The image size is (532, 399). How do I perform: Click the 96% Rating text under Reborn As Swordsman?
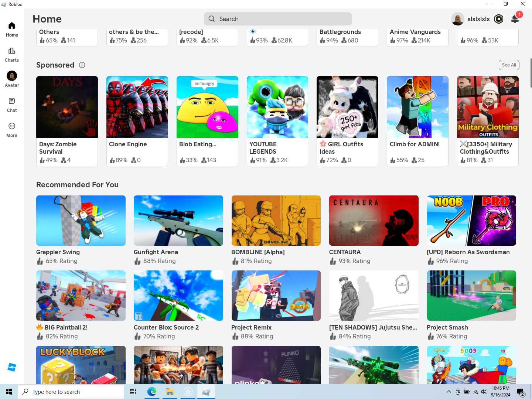coord(452,261)
